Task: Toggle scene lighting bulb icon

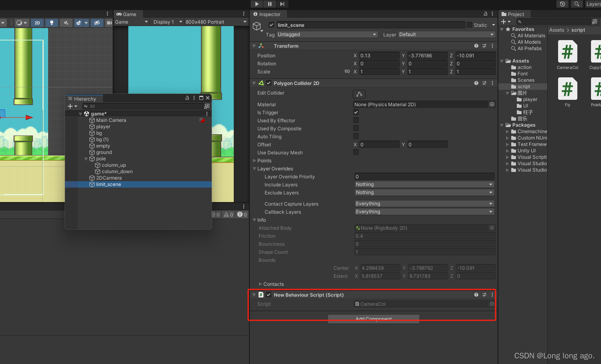Action: [52, 23]
